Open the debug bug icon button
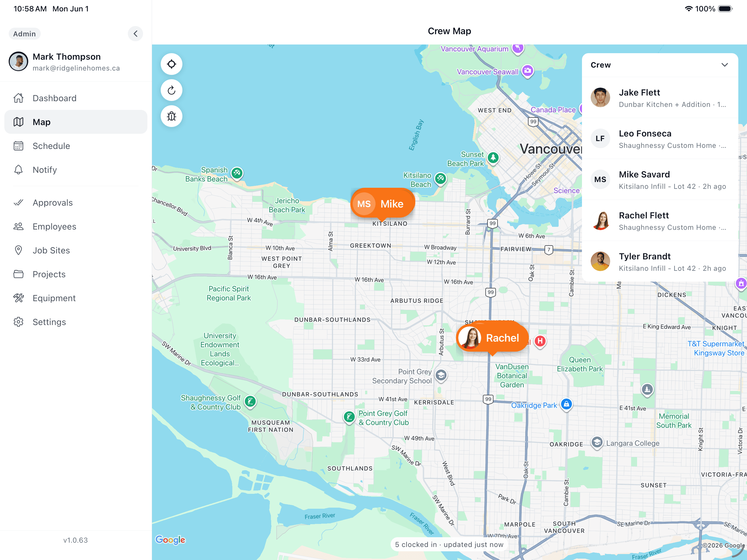This screenshot has height=560, width=747. (172, 116)
